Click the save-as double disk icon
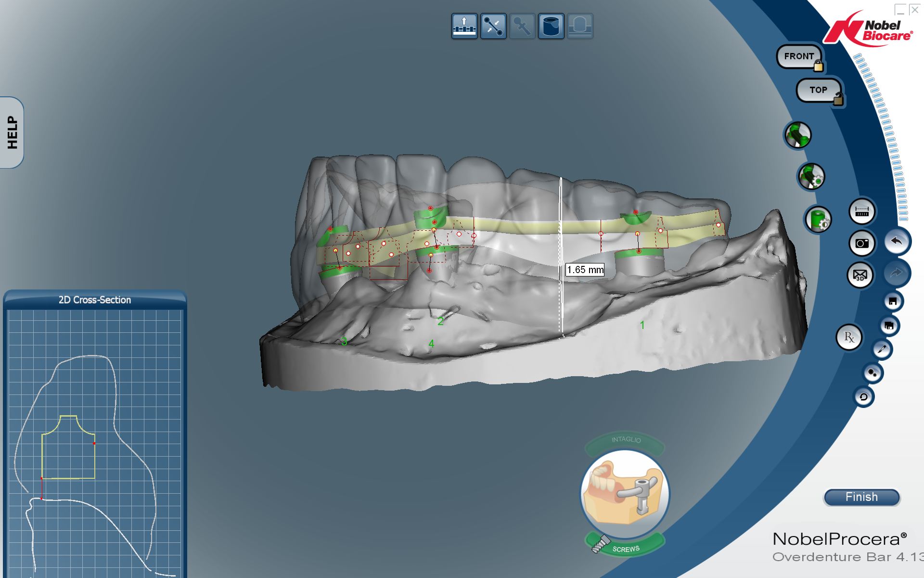924x578 pixels. coord(889,326)
